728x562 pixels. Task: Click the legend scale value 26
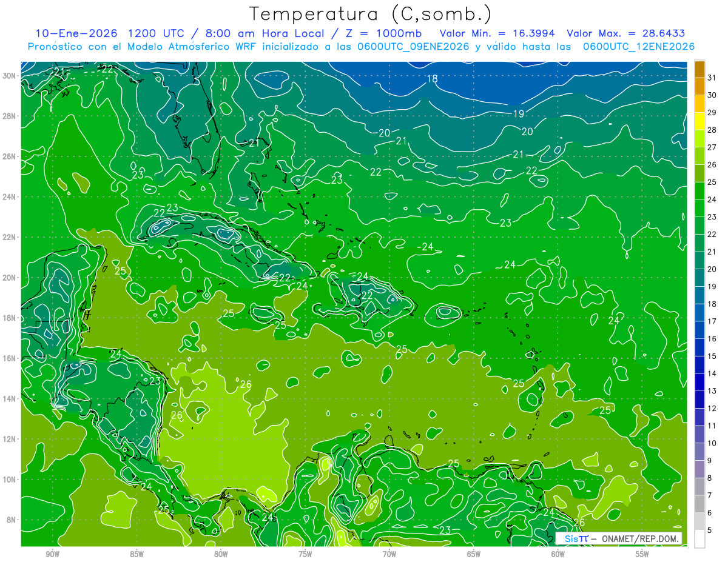click(x=712, y=165)
